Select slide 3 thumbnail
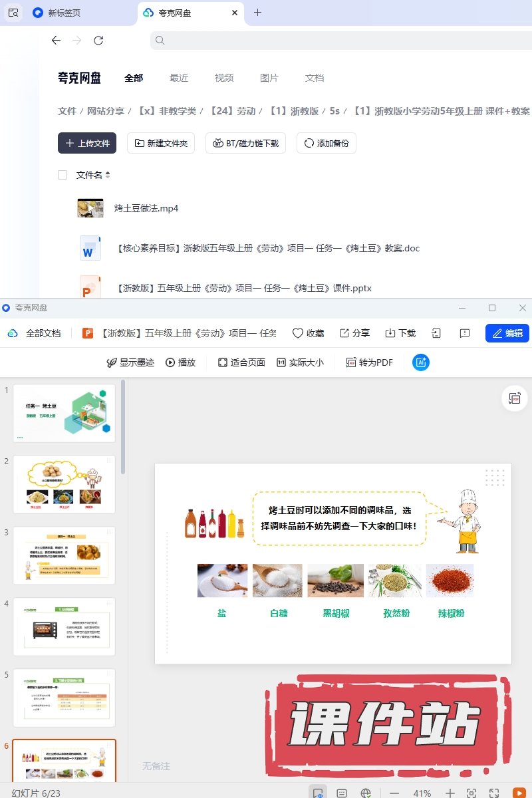 pyautogui.click(x=64, y=555)
